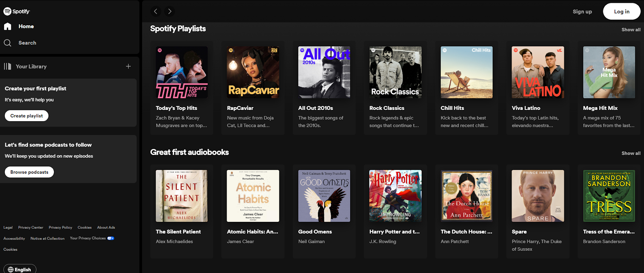The width and height of the screenshot is (644, 273).
Task: Open the Notice at Collection link
Action: pyautogui.click(x=47, y=238)
